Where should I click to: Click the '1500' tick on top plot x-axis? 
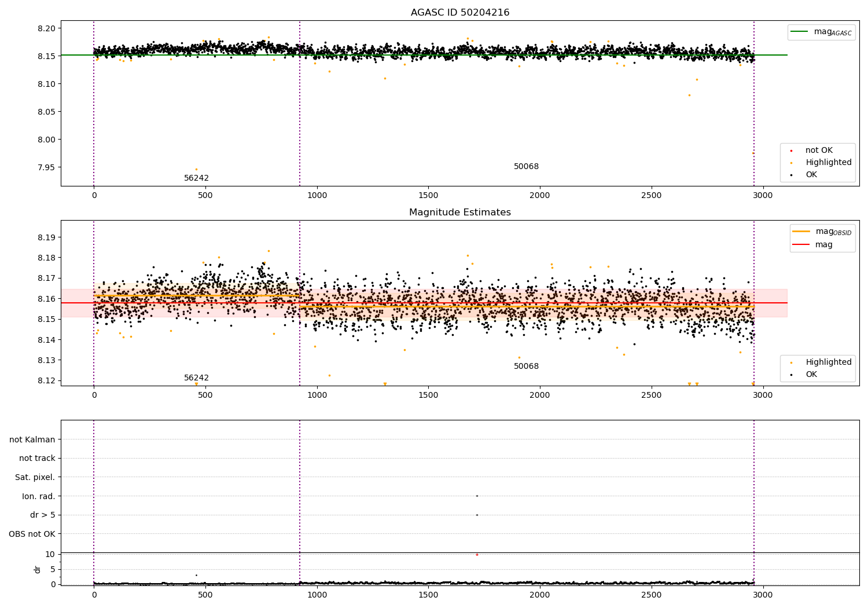(x=428, y=196)
